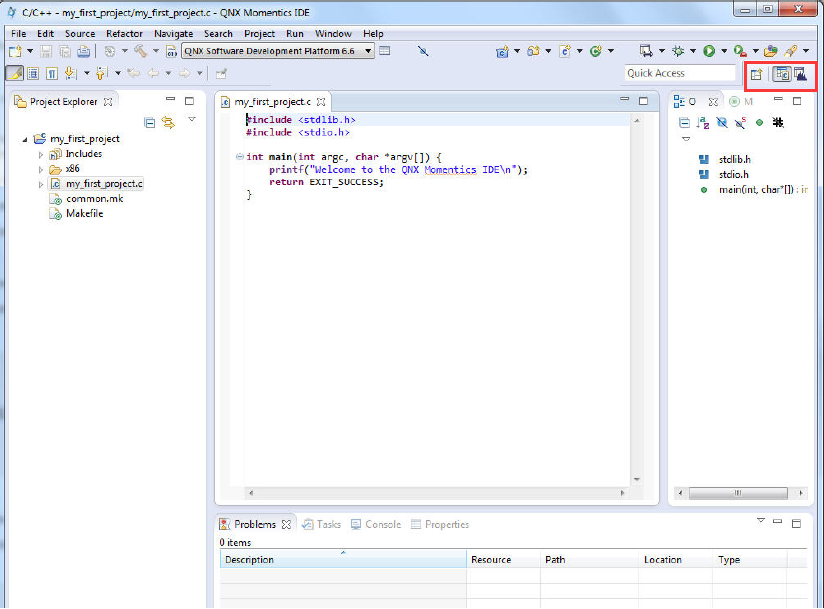The width and height of the screenshot is (824, 609).
Task: Click the Print icon in the toolbar
Action: [84, 51]
